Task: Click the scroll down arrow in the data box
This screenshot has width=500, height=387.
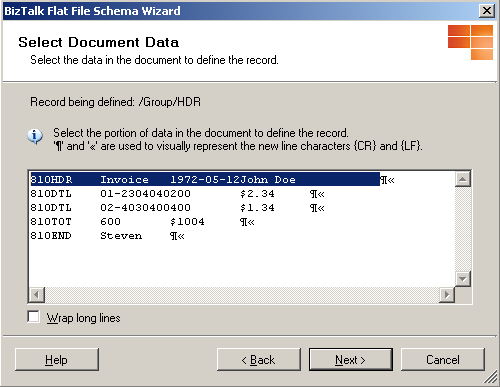Action: [x=463, y=279]
